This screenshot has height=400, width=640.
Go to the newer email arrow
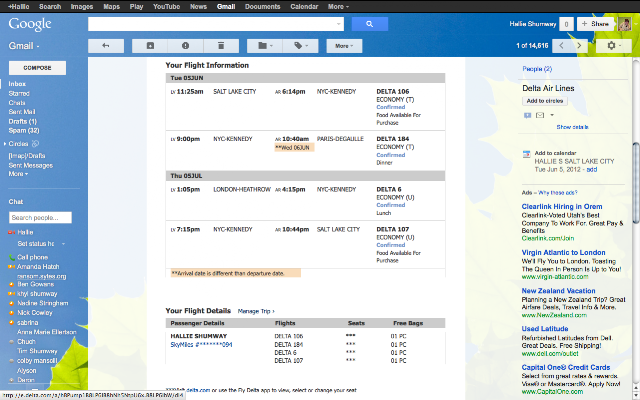[x=561, y=46]
